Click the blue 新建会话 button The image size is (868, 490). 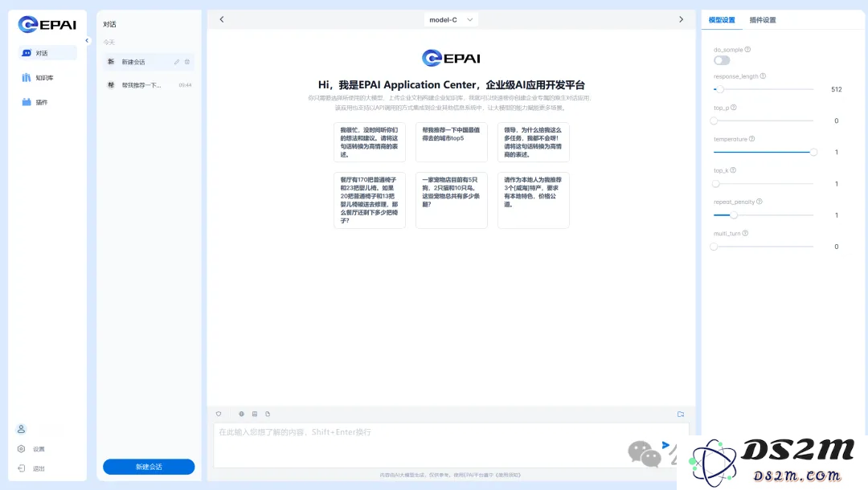149,467
